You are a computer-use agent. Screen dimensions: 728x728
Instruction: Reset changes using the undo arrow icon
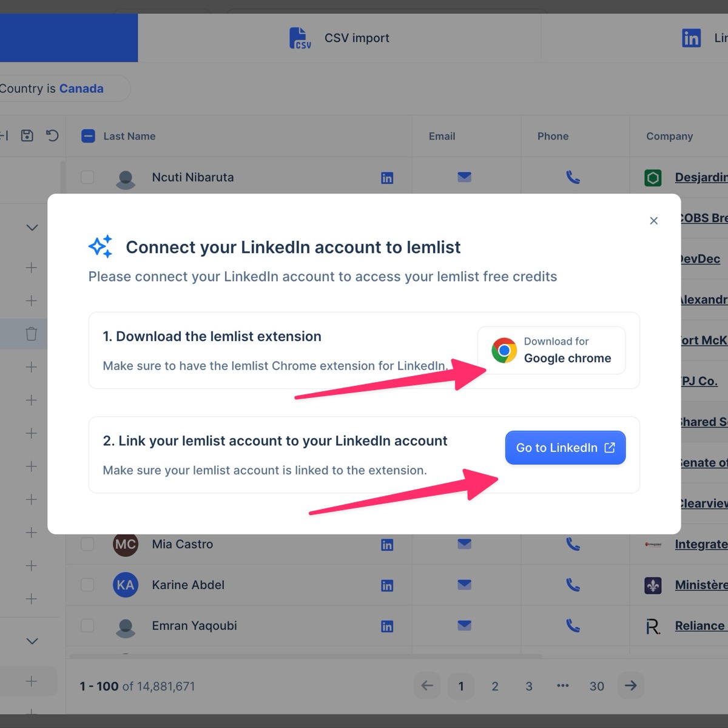(x=52, y=135)
